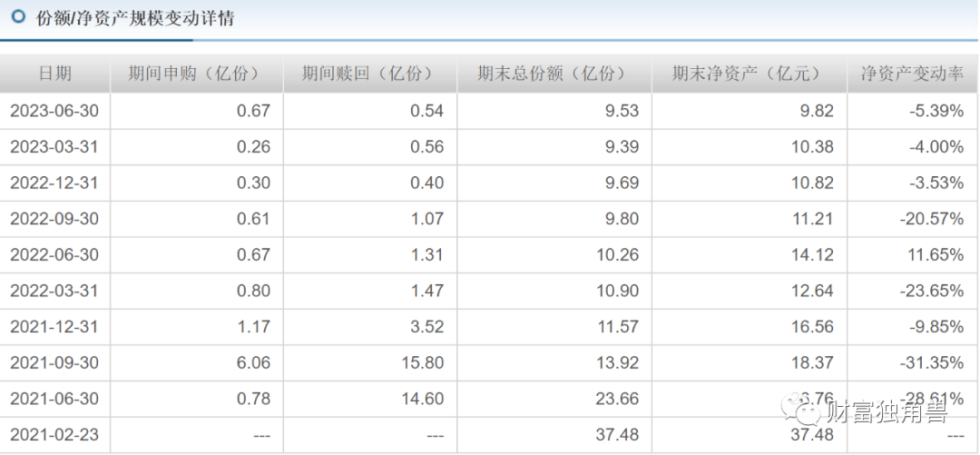Select the 份额/净资产规模变动详情 section title
The image size is (980, 455).
click(x=134, y=18)
